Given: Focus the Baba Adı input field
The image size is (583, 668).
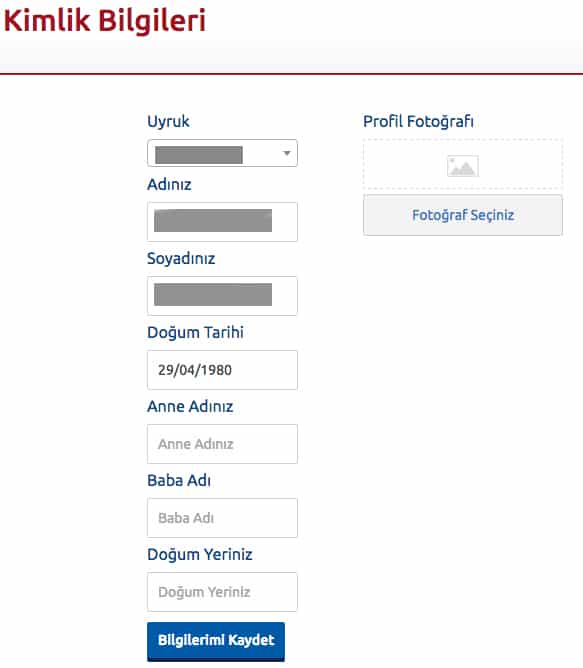Looking at the screenshot, I should coord(222,518).
